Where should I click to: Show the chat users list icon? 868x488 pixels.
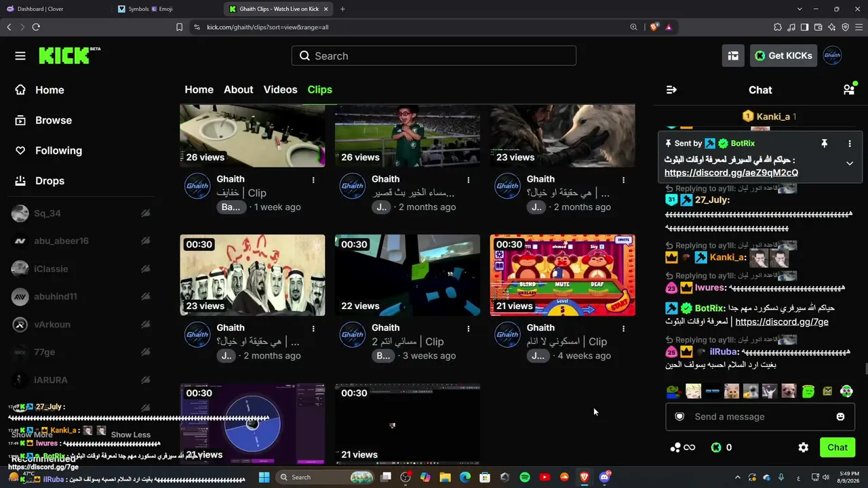point(849,90)
